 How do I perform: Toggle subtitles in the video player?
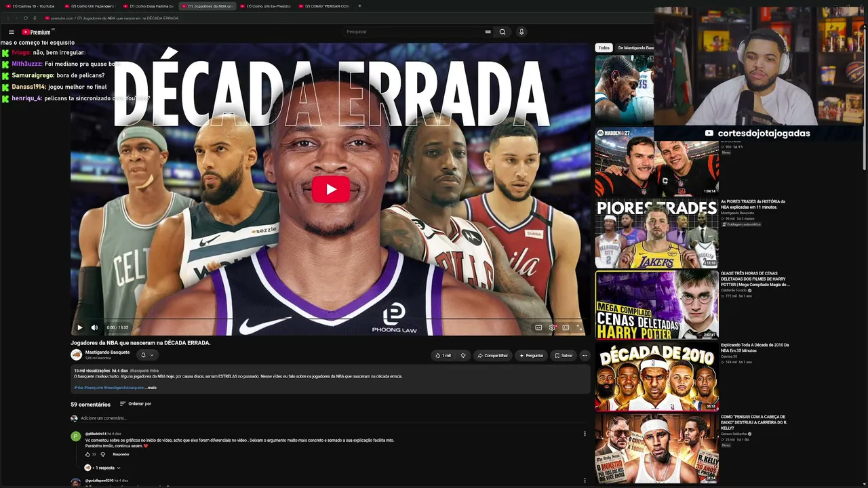click(538, 327)
